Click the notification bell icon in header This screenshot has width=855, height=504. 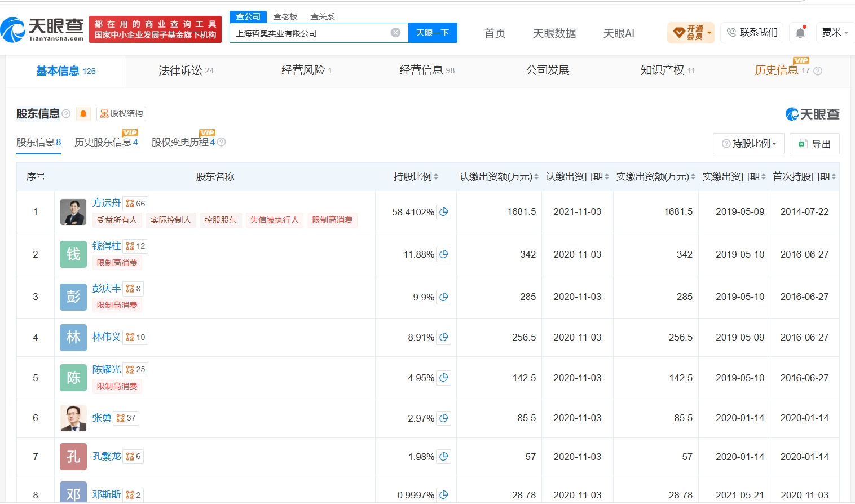[800, 33]
